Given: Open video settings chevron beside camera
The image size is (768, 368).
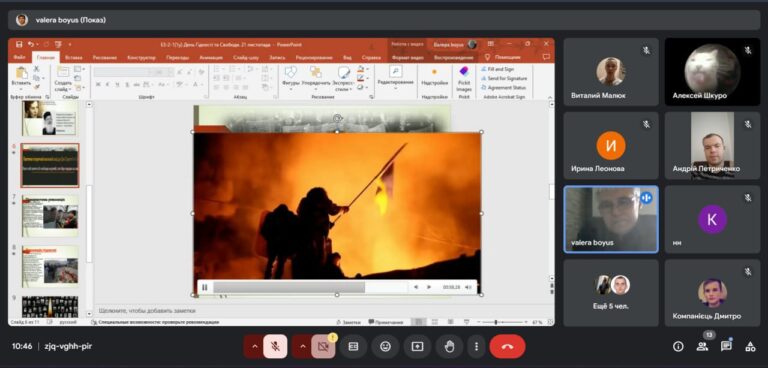Looking at the screenshot, I should click(302, 346).
